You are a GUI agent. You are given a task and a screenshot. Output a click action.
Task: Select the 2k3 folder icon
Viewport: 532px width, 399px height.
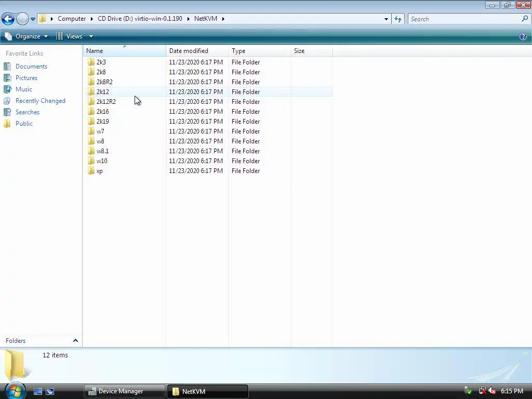(91, 62)
